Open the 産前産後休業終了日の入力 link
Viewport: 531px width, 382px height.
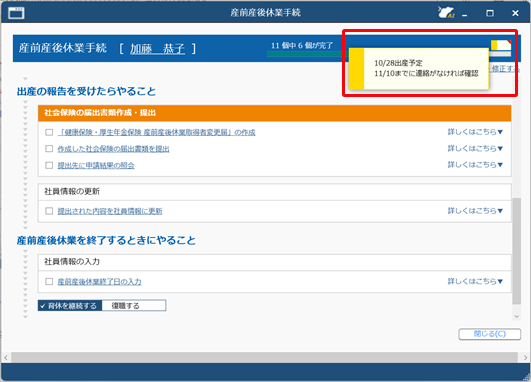tap(99, 281)
